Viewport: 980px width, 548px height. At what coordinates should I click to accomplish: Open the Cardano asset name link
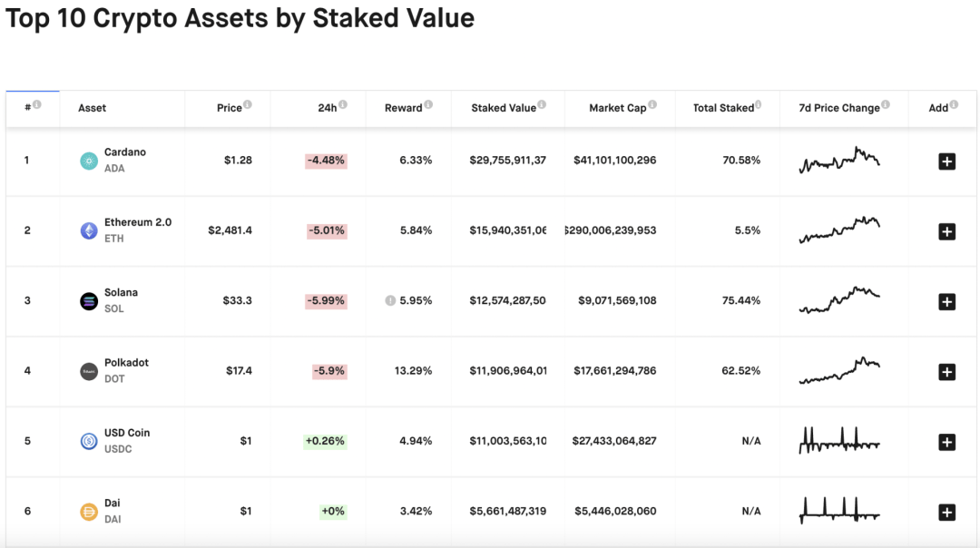pos(124,152)
